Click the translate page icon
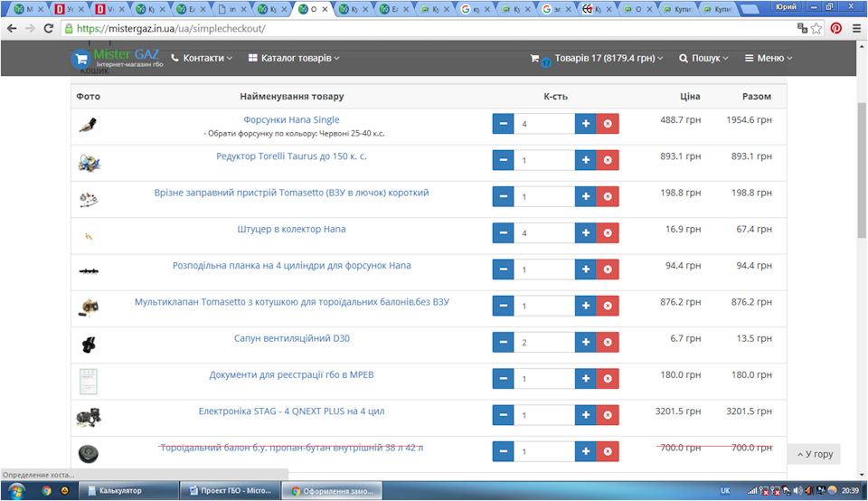The image size is (868, 501). point(802,28)
